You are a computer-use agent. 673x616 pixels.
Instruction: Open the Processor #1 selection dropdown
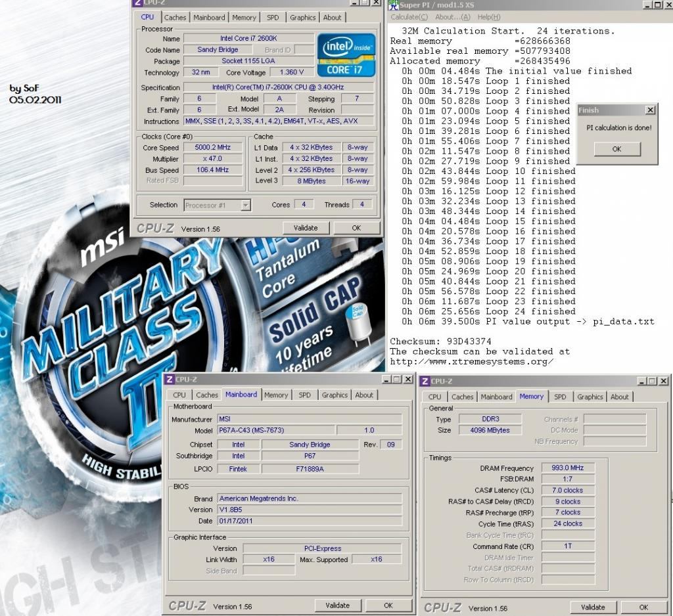point(245,205)
